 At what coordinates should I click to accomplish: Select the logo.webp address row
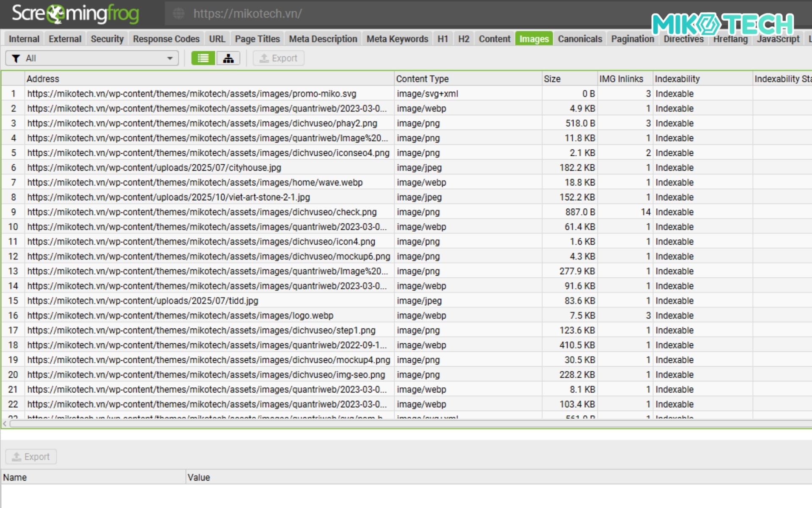point(180,315)
